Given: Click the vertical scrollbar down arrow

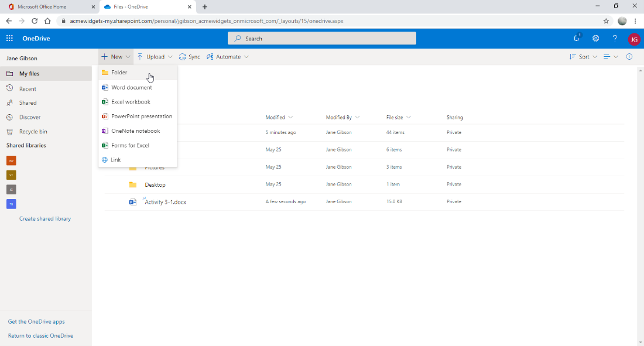Looking at the screenshot, I should tap(640, 342).
